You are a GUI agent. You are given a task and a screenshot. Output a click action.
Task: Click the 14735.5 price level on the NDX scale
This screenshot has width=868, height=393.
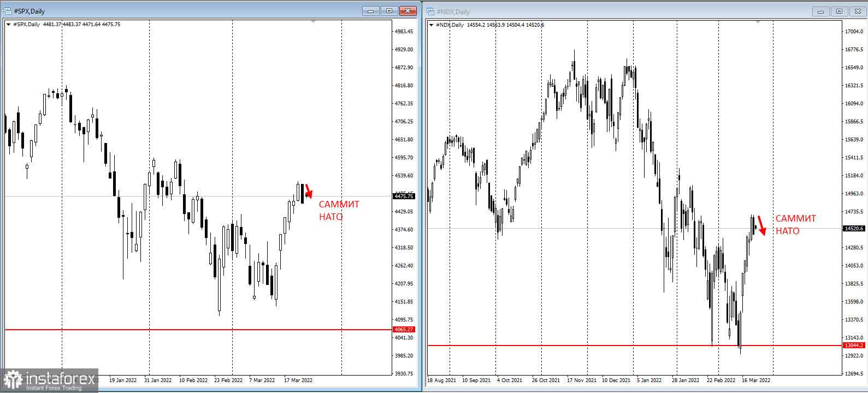click(854, 212)
